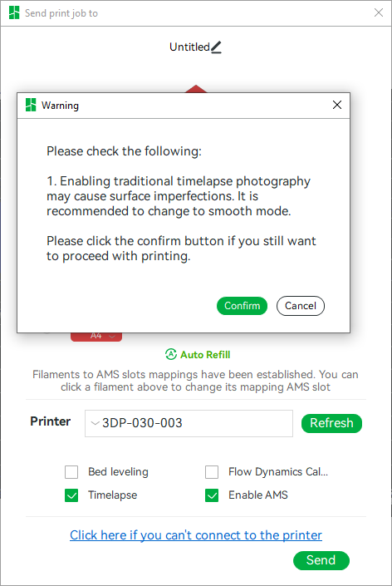Cancel the warning dialog
Image resolution: width=392 pixels, height=586 pixels.
[x=301, y=306]
